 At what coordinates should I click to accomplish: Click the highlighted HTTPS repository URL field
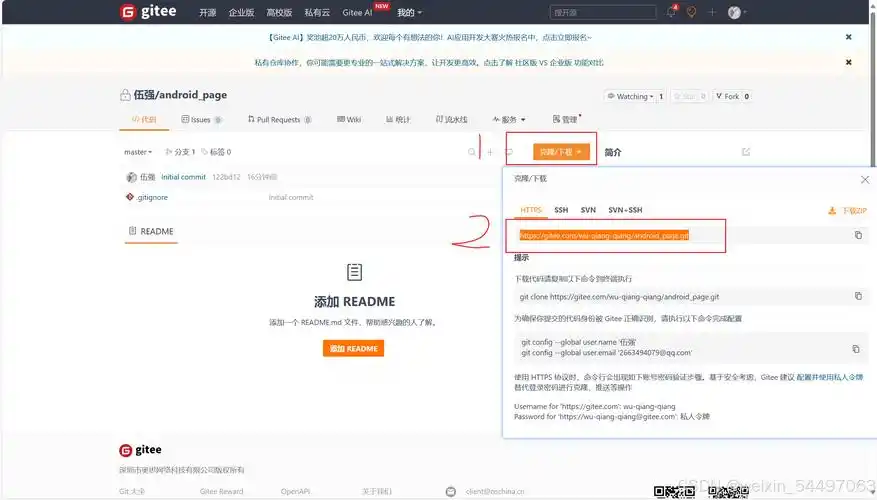tap(604, 235)
